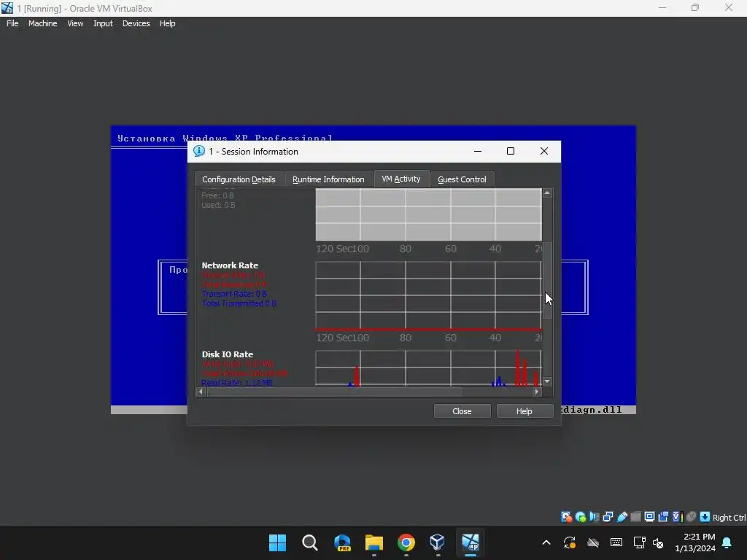Click the vertical scrollbar up arrow
Image resolution: width=747 pixels, height=560 pixels.
[x=547, y=192]
